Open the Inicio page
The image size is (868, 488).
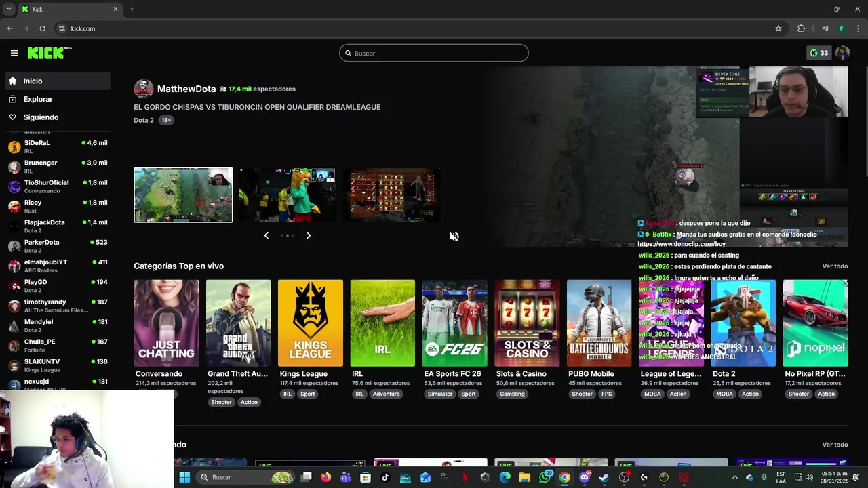(58, 81)
